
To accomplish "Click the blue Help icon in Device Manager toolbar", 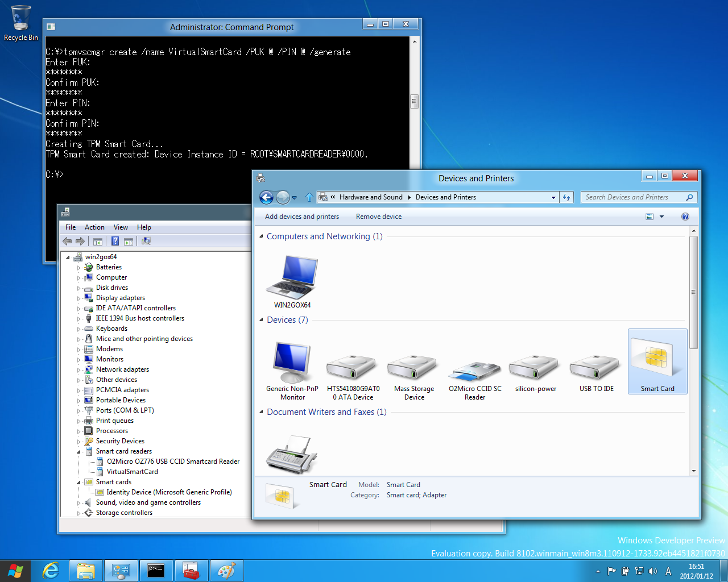I will pyautogui.click(x=115, y=241).
